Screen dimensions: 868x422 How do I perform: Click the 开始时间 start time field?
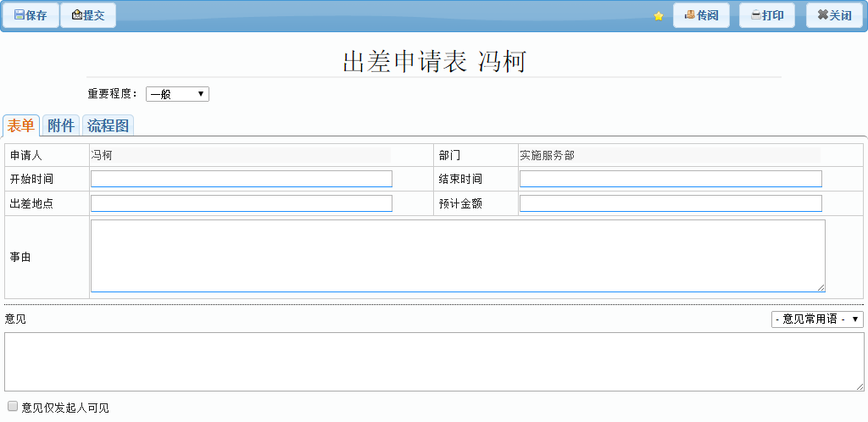(242, 179)
